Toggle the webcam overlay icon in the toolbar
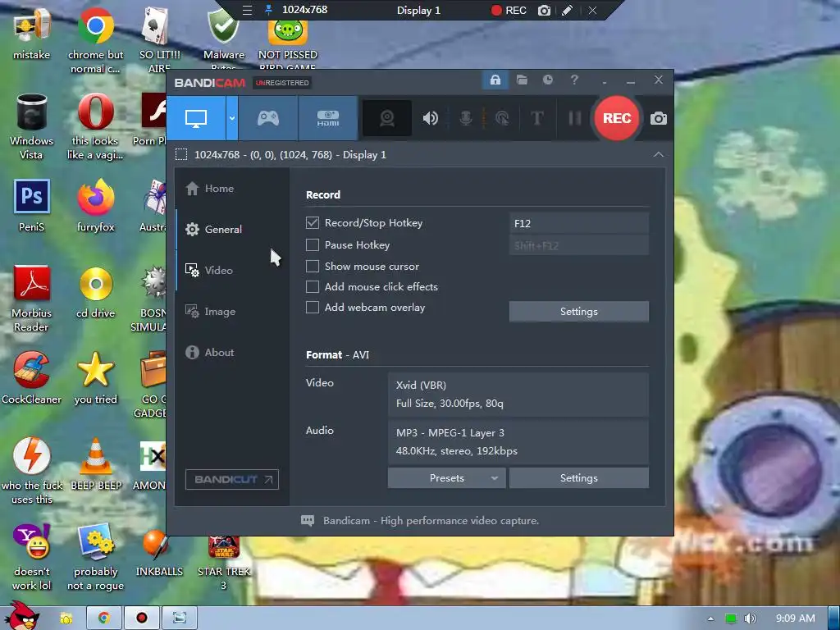This screenshot has width=840, height=630. pyautogui.click(x=387, y=118)
